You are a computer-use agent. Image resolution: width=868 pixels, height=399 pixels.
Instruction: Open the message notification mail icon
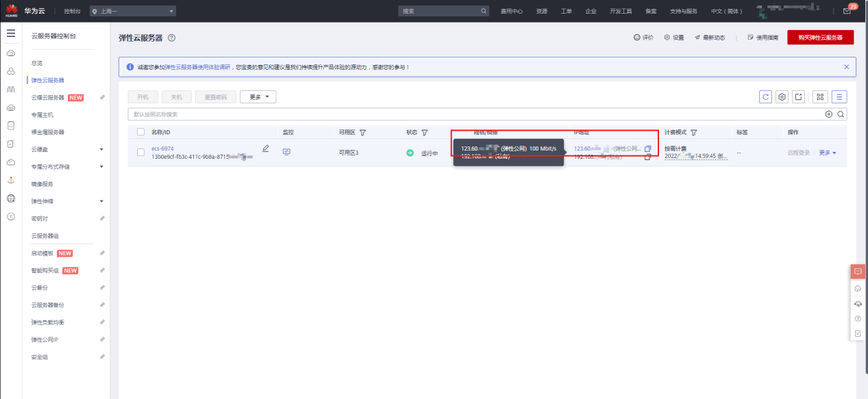click(847, 11)
